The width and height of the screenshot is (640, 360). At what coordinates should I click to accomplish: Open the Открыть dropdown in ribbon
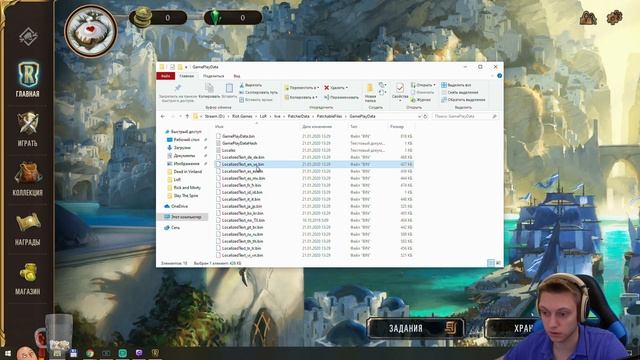[x=423, y=85]
